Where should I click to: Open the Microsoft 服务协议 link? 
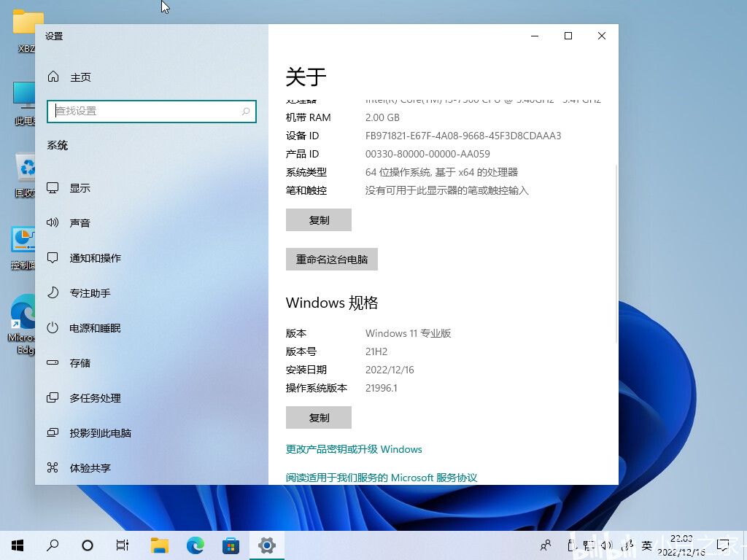[382, 478]
